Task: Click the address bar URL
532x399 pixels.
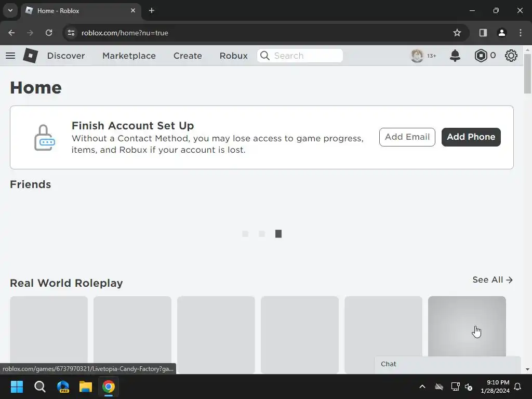Action: 125,33
